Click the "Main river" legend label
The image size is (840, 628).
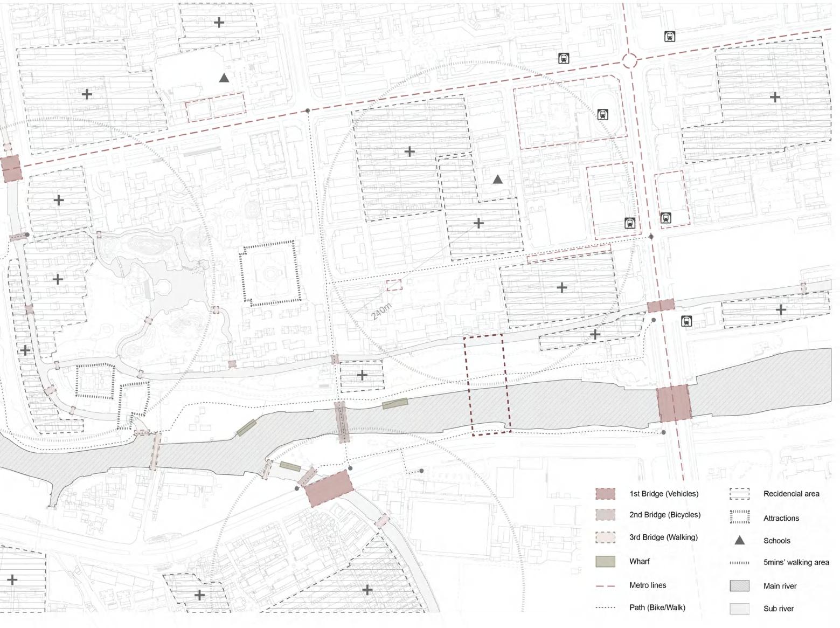(x=780, y=586)
